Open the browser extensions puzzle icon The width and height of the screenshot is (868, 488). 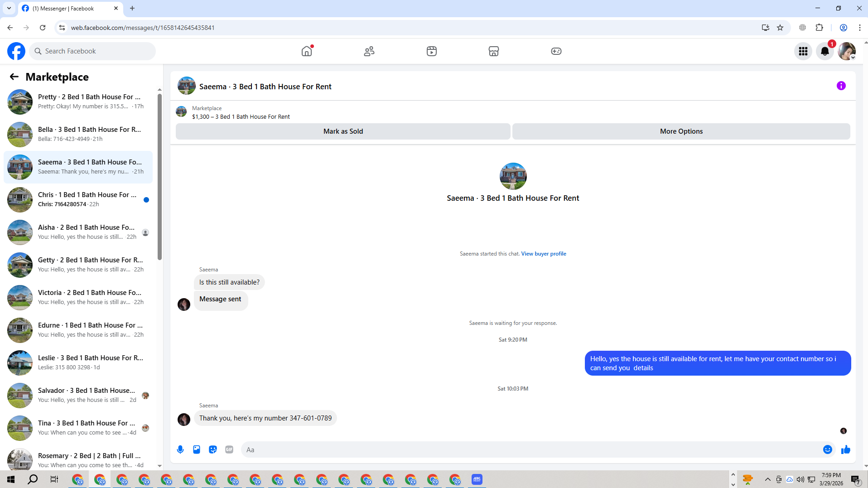click(x=819, y=28)
